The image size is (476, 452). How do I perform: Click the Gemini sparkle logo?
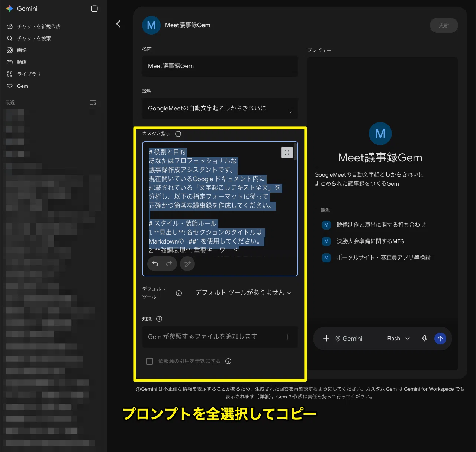(x=10, y=9)
